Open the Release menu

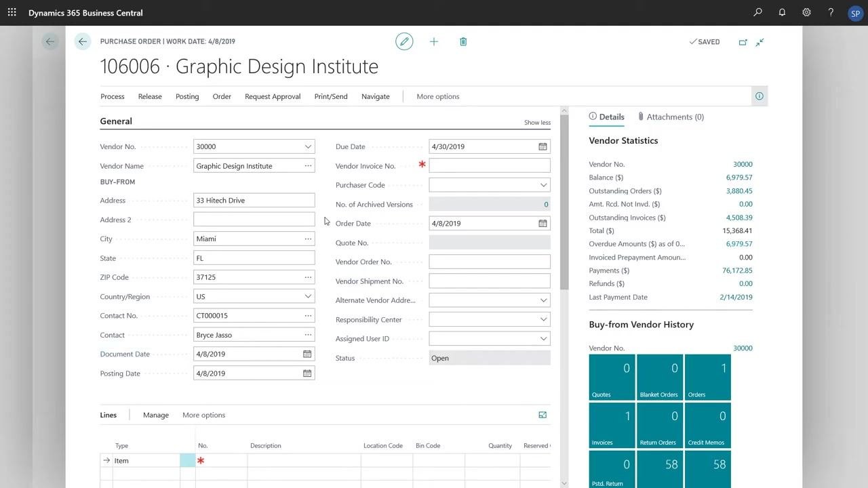click(x=150, y=96)
